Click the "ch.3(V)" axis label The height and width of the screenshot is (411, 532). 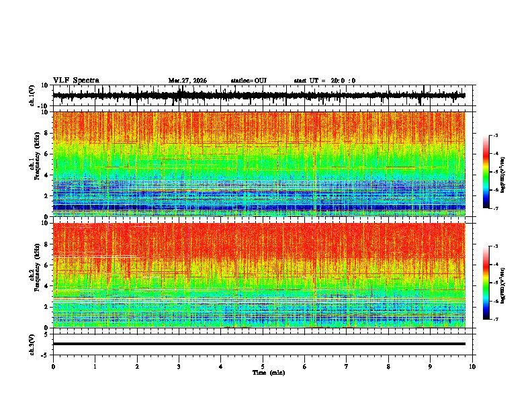32,345
